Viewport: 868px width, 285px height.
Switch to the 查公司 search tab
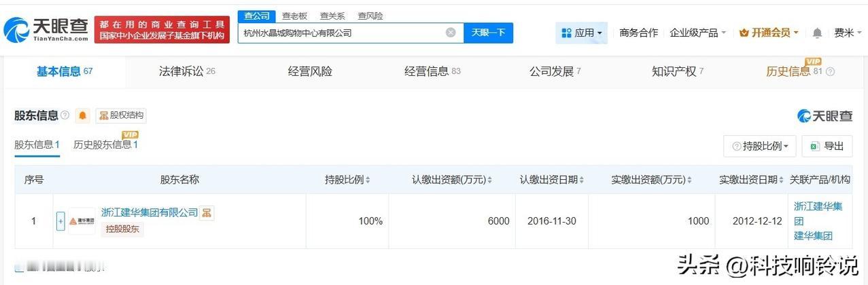coord(257,16)
